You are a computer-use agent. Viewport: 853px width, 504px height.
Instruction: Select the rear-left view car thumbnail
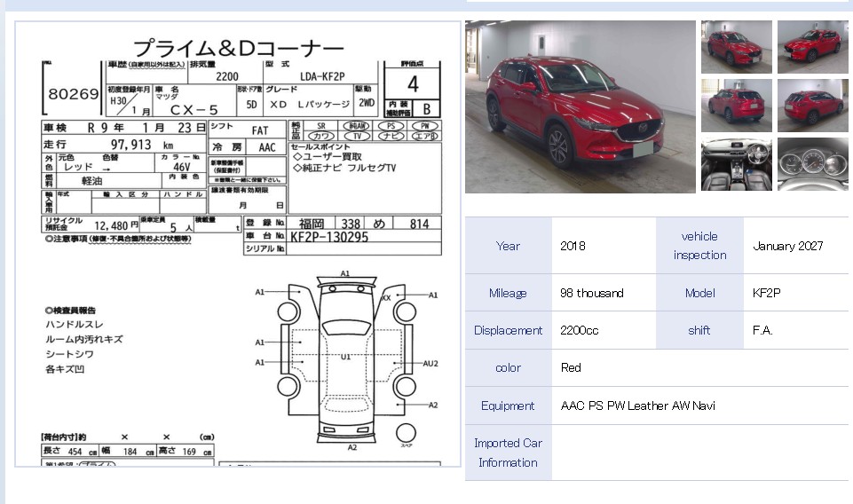(x=736, y=106)
